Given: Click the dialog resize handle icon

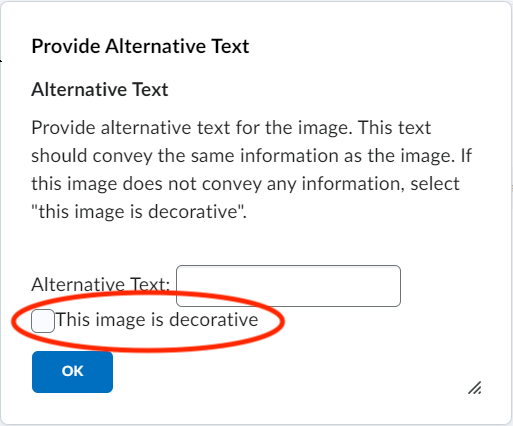Looking at the screenshot, I should [x=475, y=388].
